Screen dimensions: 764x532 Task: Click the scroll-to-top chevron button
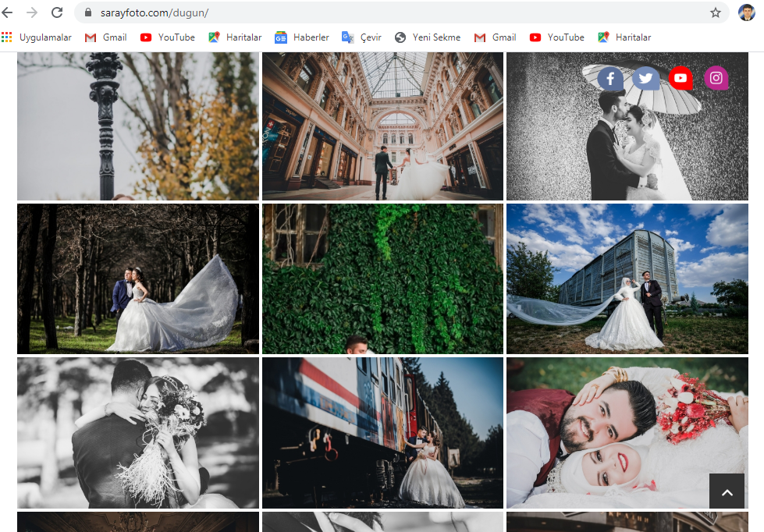727,491
